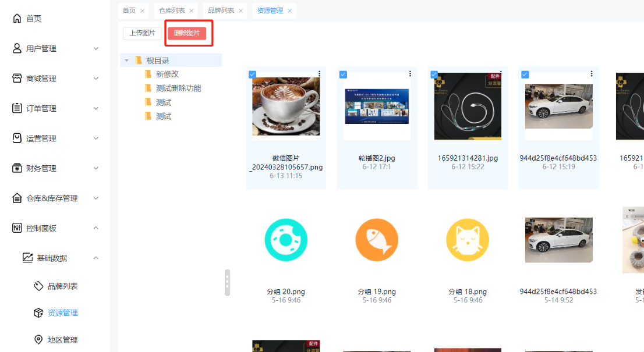This screenshot has height=352, width=644.
Task: Click the panel splitter handle
Action: (x=227, y=282)
